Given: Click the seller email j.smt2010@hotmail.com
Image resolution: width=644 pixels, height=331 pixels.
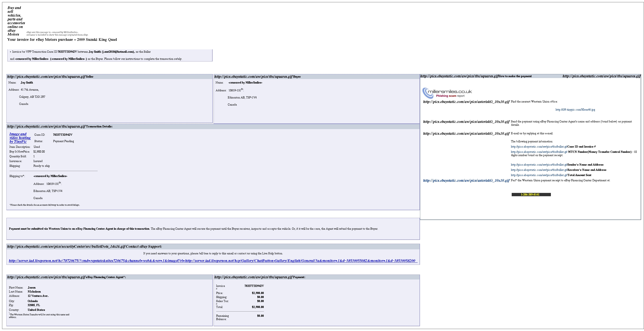Looking at the screenshot, I should coord(118,52).
